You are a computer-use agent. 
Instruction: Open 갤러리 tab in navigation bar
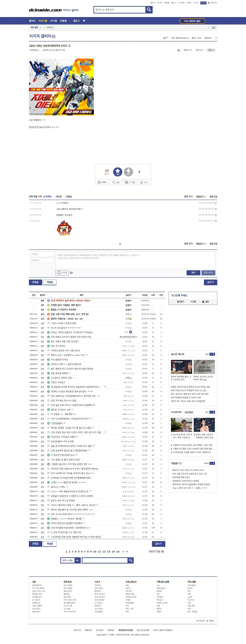click(32, 21)
